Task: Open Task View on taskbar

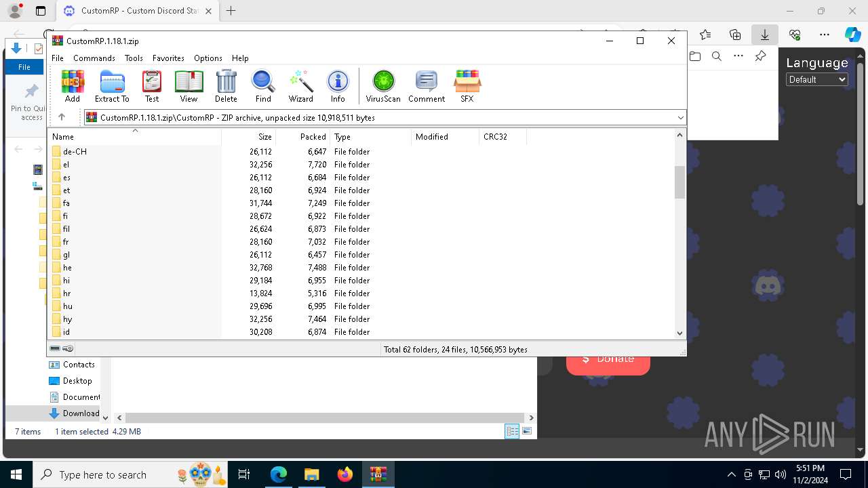Action: 244,474
